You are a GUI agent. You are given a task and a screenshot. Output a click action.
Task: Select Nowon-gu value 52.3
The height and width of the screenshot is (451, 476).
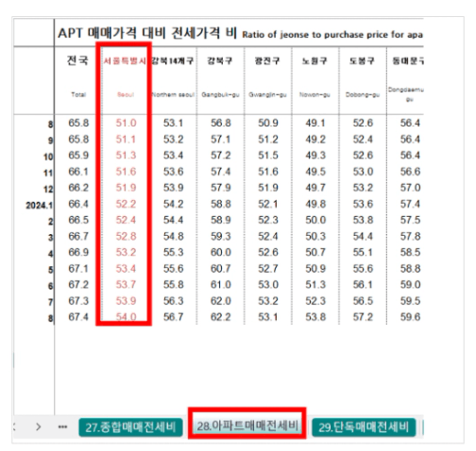315,301
